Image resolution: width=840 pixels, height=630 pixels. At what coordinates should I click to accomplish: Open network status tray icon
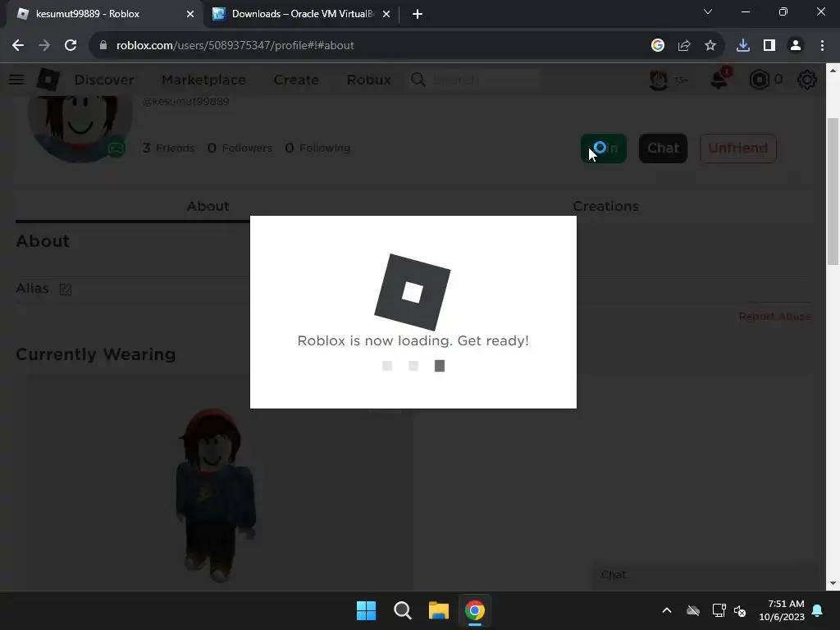click(719, 610)
